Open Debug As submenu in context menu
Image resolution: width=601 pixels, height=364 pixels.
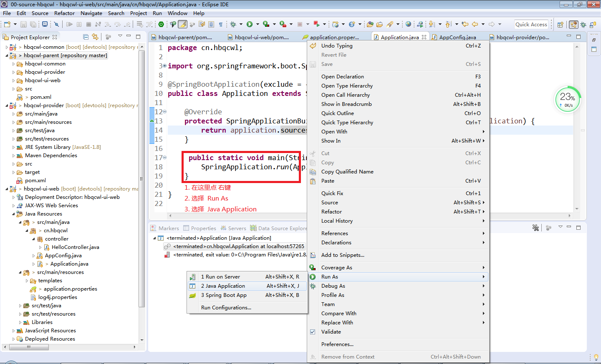point(398,286)
